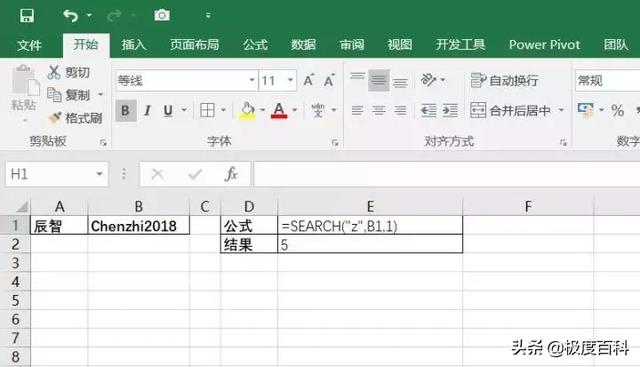Open the clipboard pane dialog launcher

pos(103,142)
